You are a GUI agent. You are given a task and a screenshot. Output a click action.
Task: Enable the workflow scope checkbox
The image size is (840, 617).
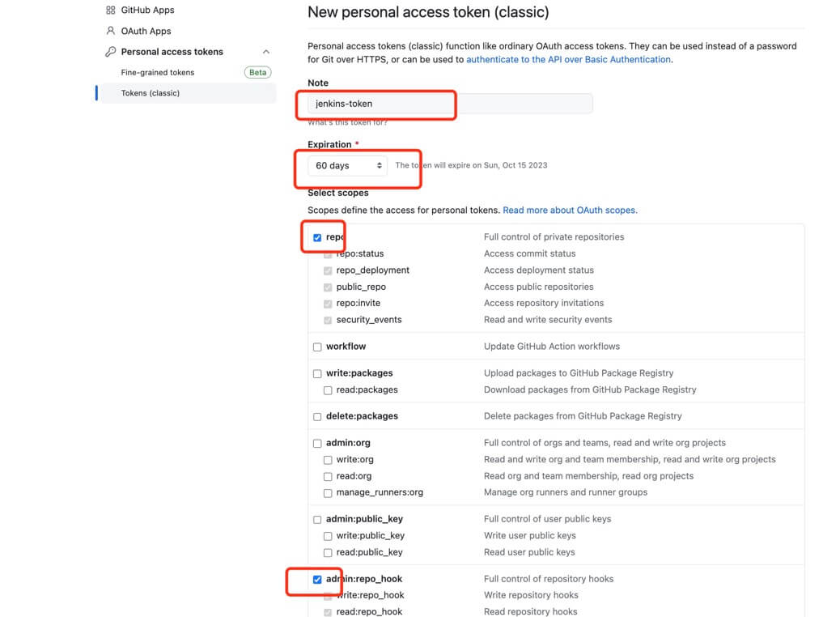(317, 347)
